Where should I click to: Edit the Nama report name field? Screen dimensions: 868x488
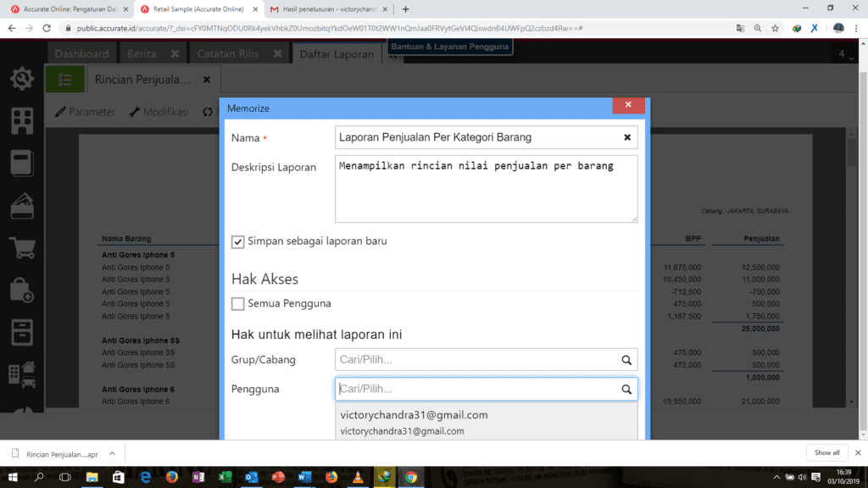coord(486,137)
